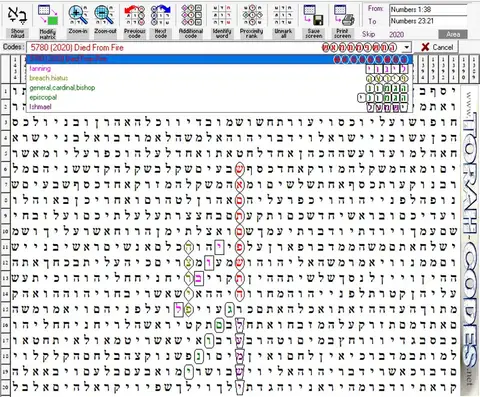The width and height of the screenshot is (480, 397).
Task: Click the From field showing Numbers 1:38
Action: point(428,9)
